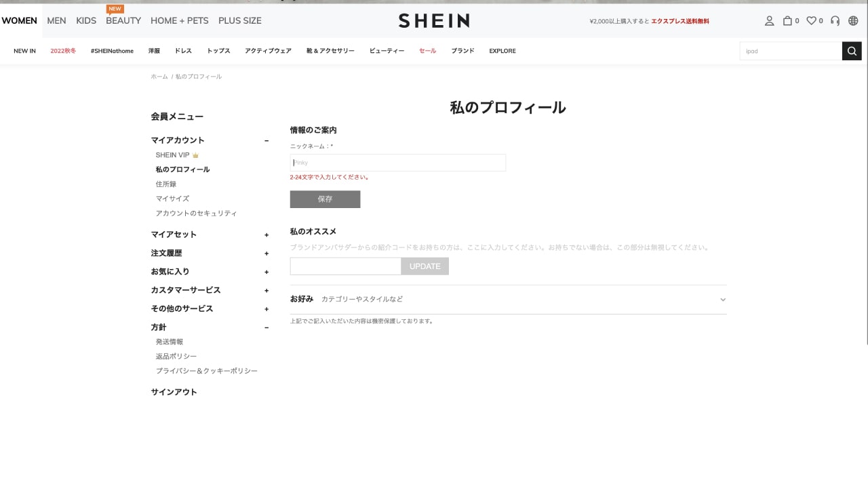Open ドレス menu

[183, 51]
